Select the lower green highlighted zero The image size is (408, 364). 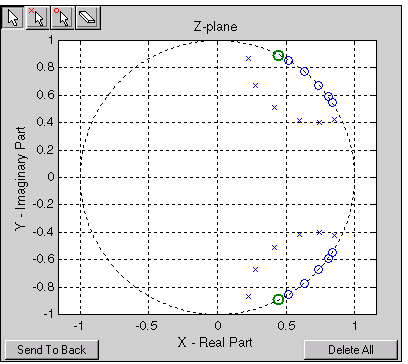point(278,299)
